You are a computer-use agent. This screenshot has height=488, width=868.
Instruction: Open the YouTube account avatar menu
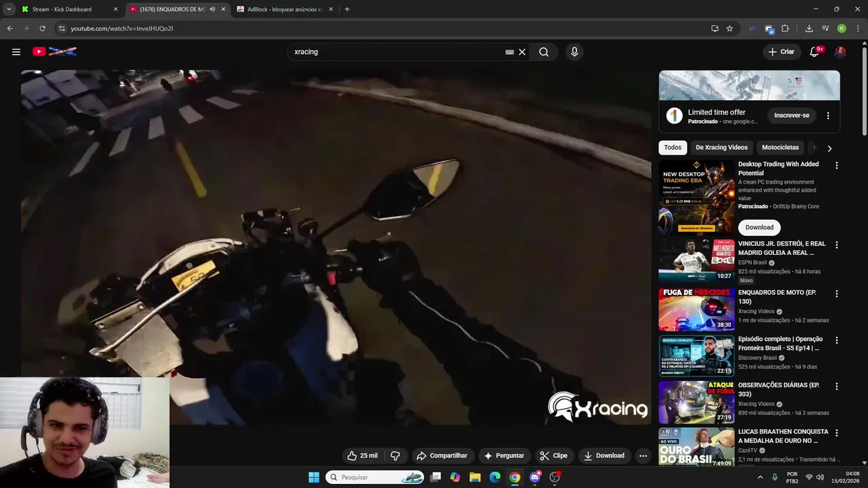click(840, 52)
